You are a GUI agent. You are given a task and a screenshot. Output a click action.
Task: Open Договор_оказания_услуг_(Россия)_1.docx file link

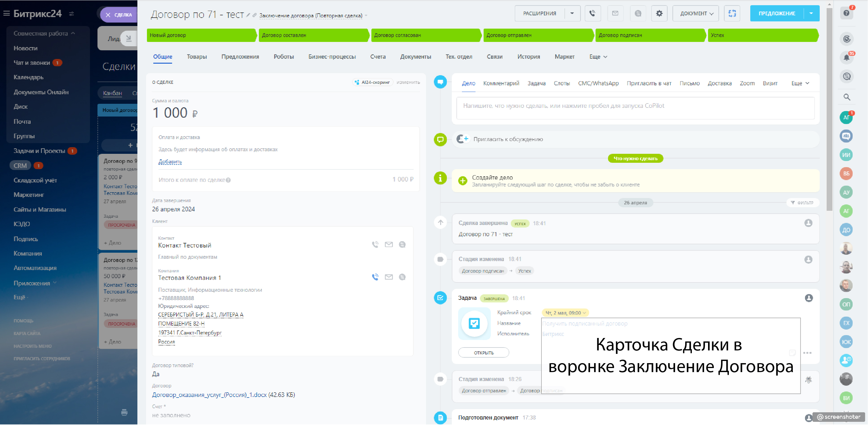pyautogui.click(x=209, y=395)
